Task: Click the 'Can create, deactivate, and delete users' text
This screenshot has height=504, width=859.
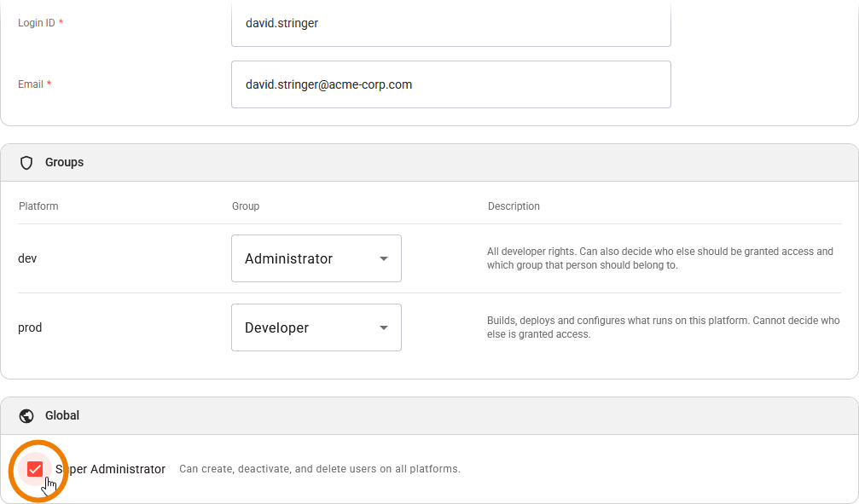Action: [320, 469]
